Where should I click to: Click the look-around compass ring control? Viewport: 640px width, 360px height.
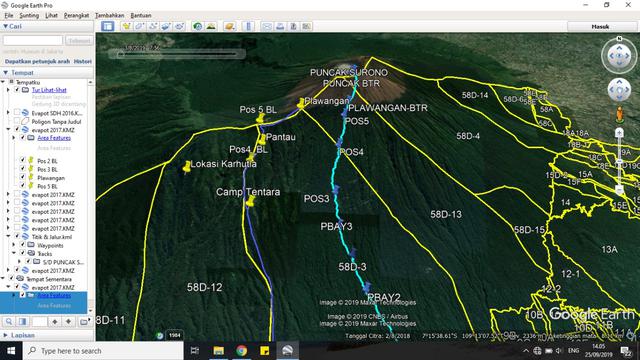(619, 55)
